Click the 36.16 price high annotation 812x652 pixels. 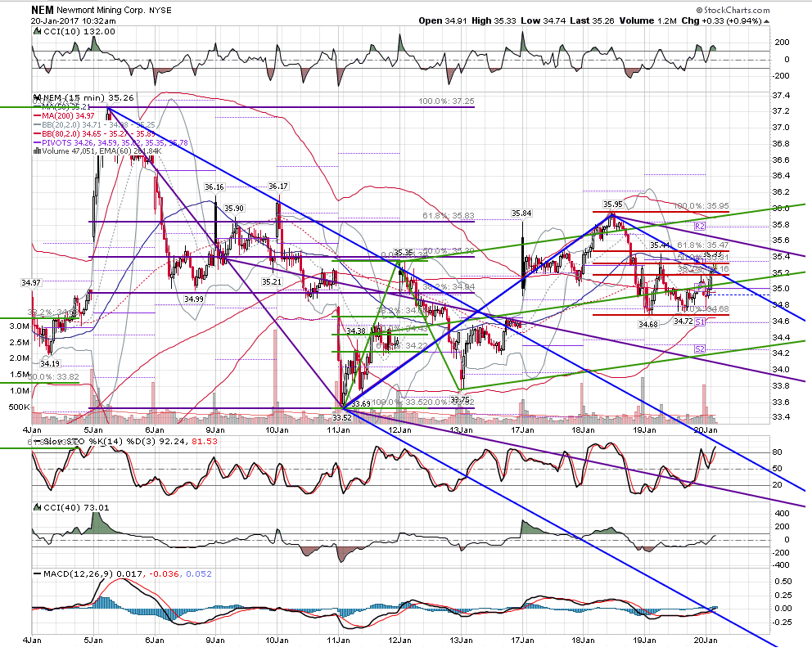(214, 187)
